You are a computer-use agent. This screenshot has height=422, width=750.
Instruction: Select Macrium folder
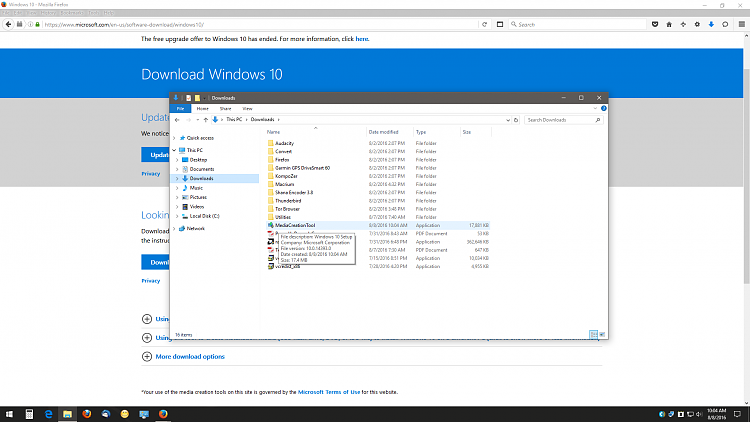284,184
